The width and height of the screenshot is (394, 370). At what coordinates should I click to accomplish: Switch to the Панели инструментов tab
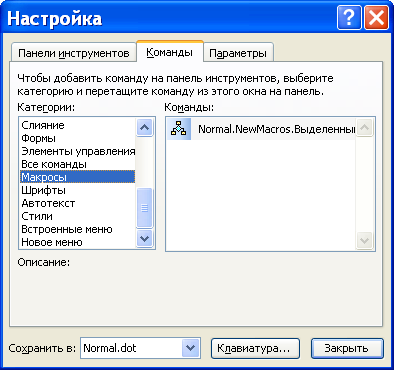coord(74,53)
